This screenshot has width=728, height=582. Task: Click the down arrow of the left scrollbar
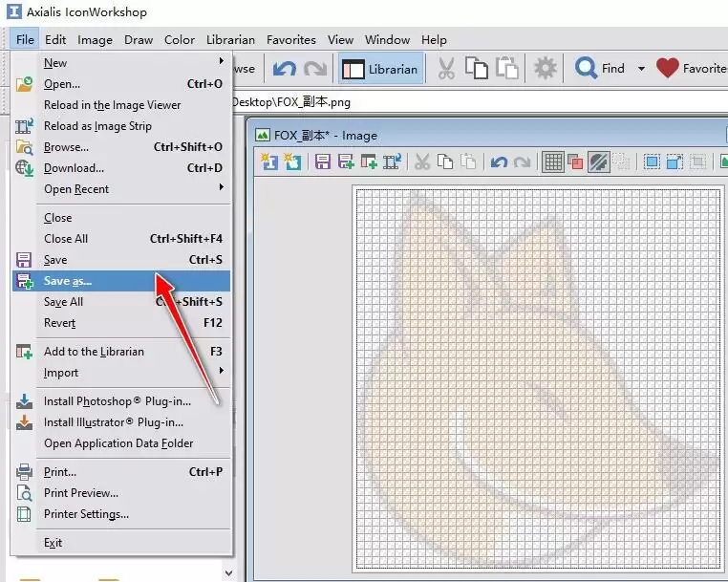(x=228, y=573)
